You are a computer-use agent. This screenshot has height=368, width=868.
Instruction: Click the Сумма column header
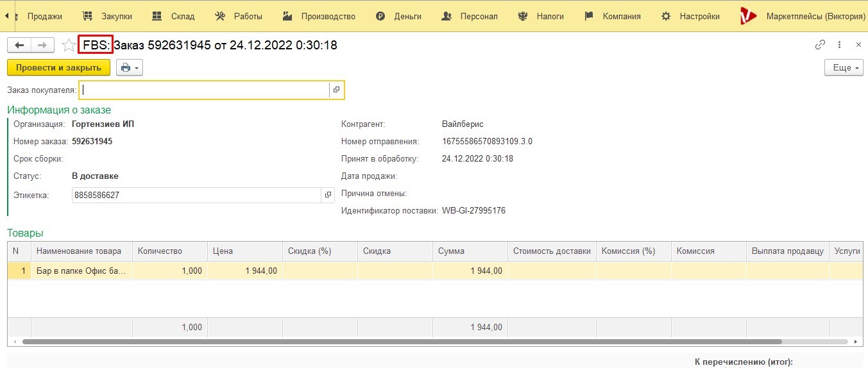(x=470, y=251)
